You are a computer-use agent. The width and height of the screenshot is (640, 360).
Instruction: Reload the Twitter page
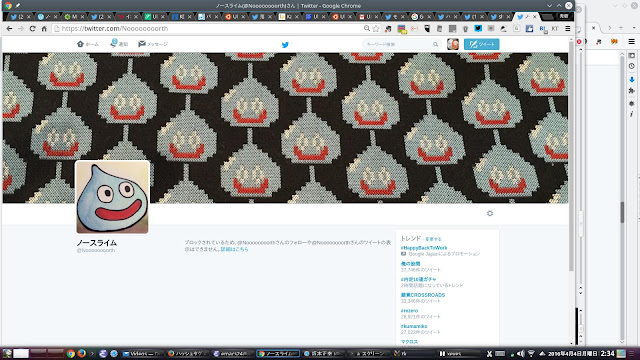point(32,29)
